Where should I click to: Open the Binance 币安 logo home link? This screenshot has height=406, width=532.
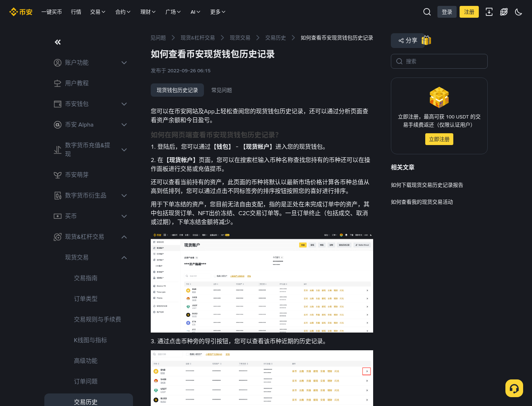21,12
